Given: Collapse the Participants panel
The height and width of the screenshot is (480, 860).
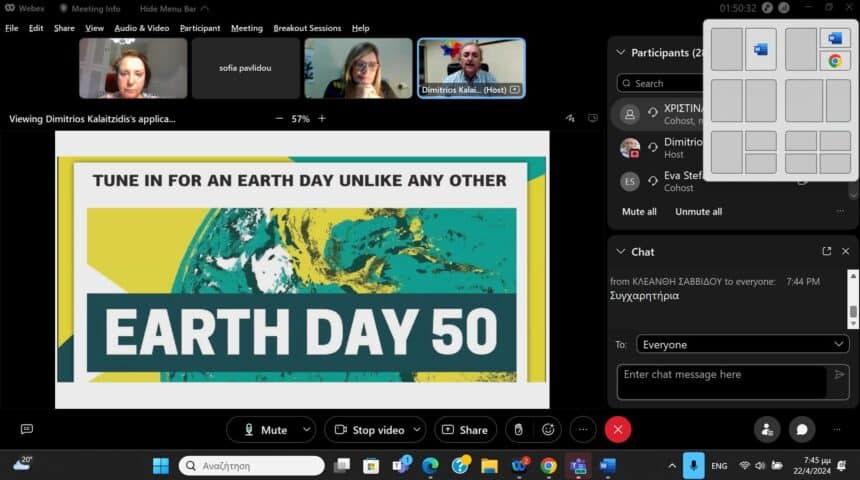Looking at the screenshot, I should click(620, 53).
